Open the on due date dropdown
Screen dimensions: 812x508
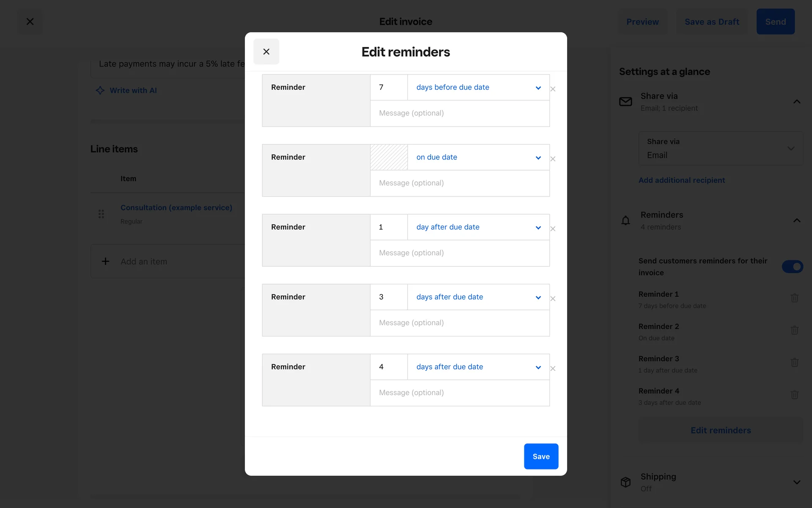pos(478,157)
